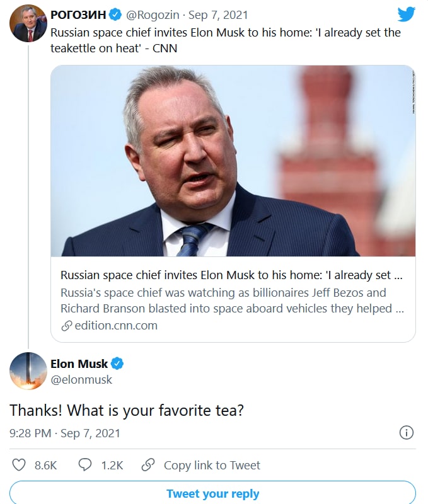Click the link icon beside edition.cnn.com
428x504 pixels.
[x=67, y=326]
